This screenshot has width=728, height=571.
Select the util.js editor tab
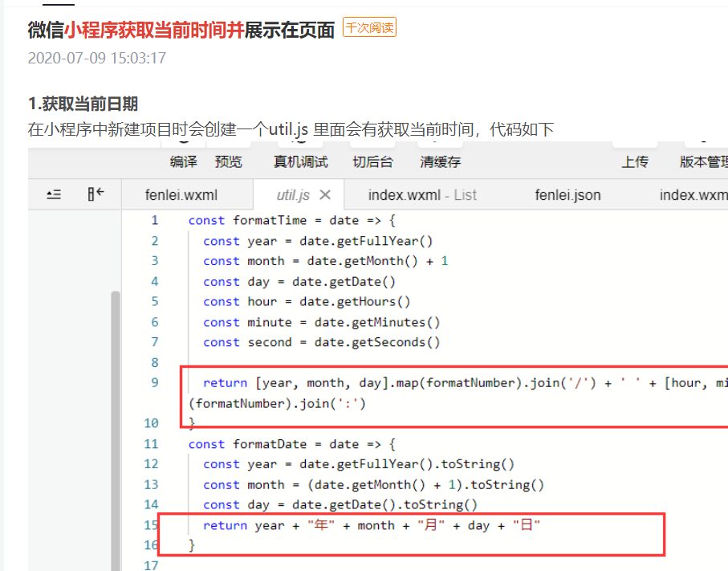pyautogui.click(x=293, y=195)
